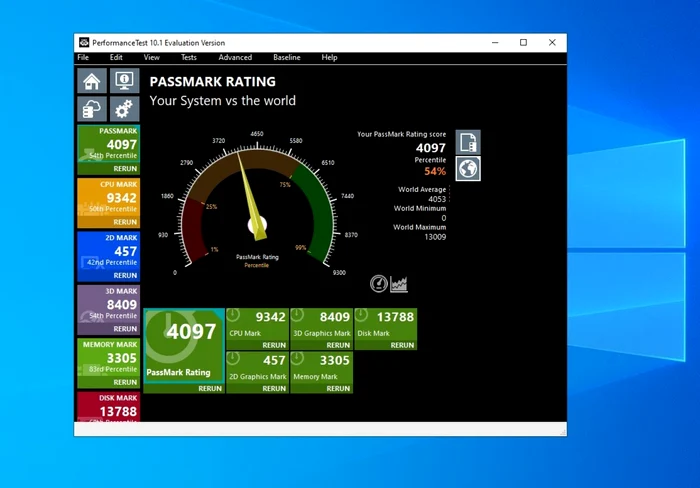Minimize the PerformanceTest window
700x488 pixels.
point(495,42)
